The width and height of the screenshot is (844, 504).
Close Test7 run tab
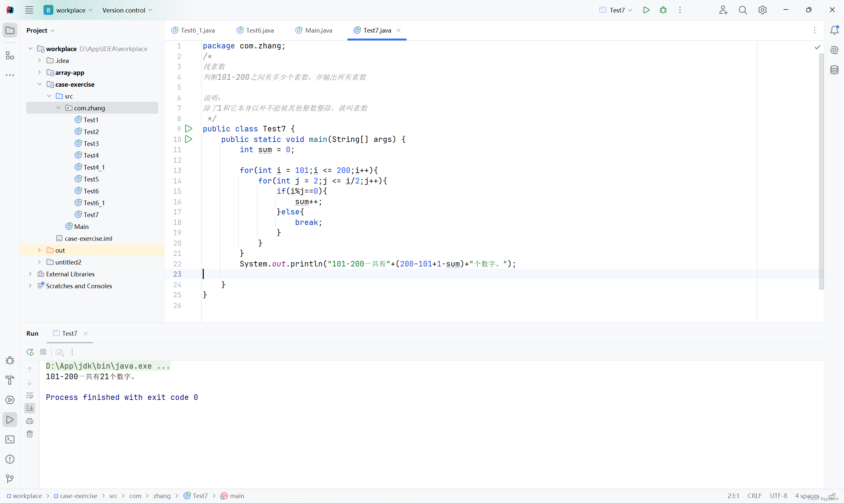86,334
